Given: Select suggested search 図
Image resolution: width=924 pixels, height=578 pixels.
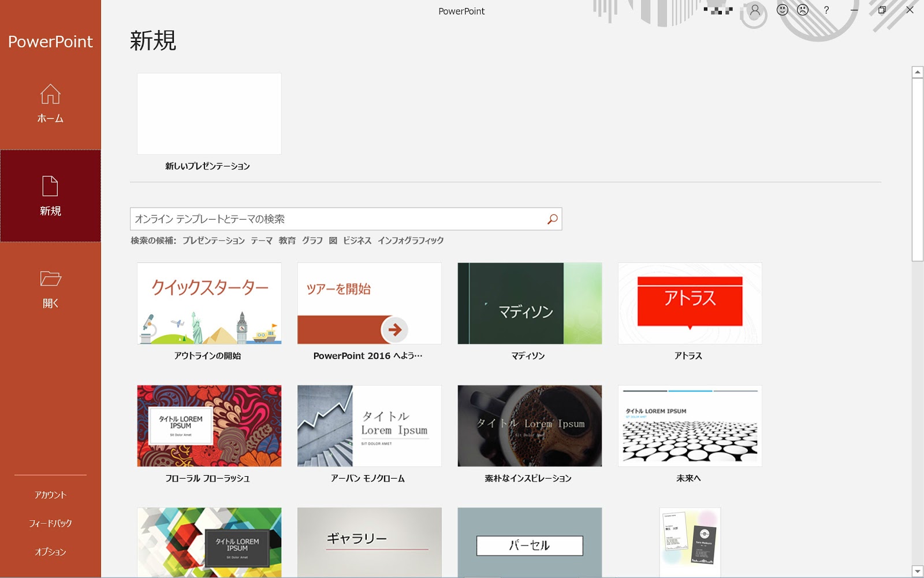Looking at the screenshot, I should [x=333, y=240].
